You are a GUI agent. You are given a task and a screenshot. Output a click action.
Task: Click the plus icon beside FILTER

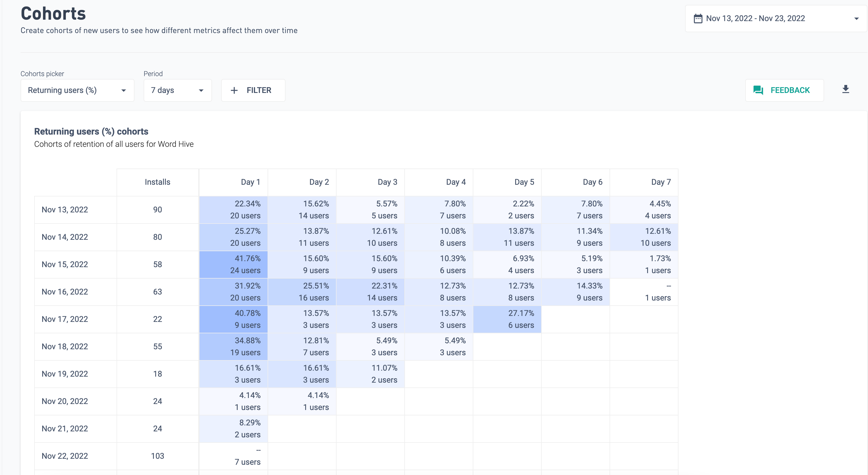(234, 90)
